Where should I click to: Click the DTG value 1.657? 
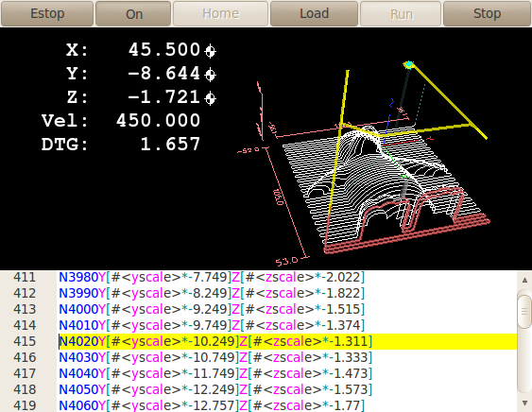pyautogui.click(x=170, y=145)
